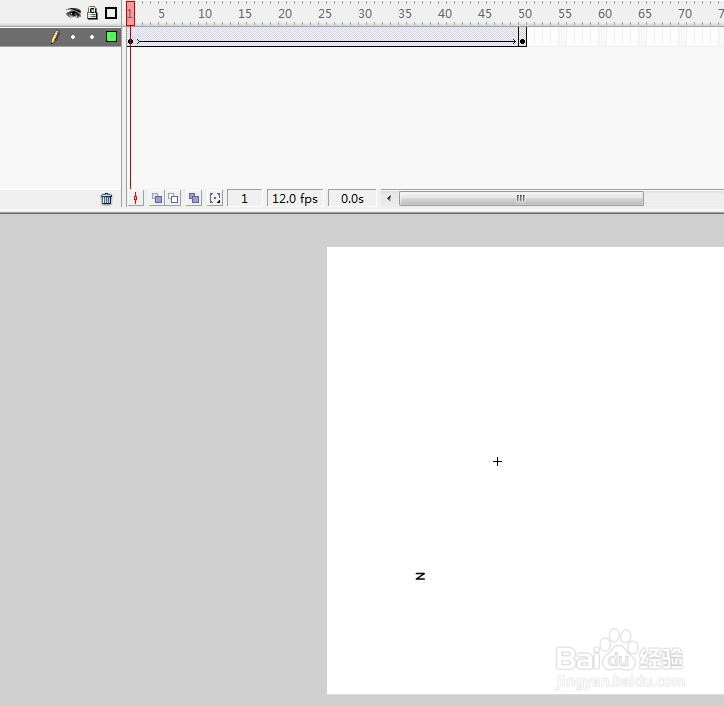Screen dimensions: 724x706
Task: Click the 12.0 fps frame rate display
Action: 295,199
